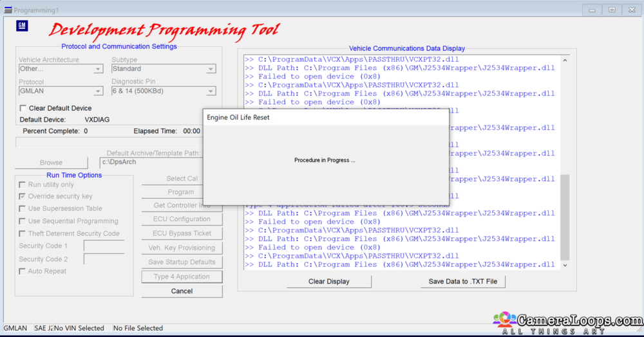Click the Elapsed Time 00:00 value
Screen dimensions: 644x337
(x=191, y=131)
